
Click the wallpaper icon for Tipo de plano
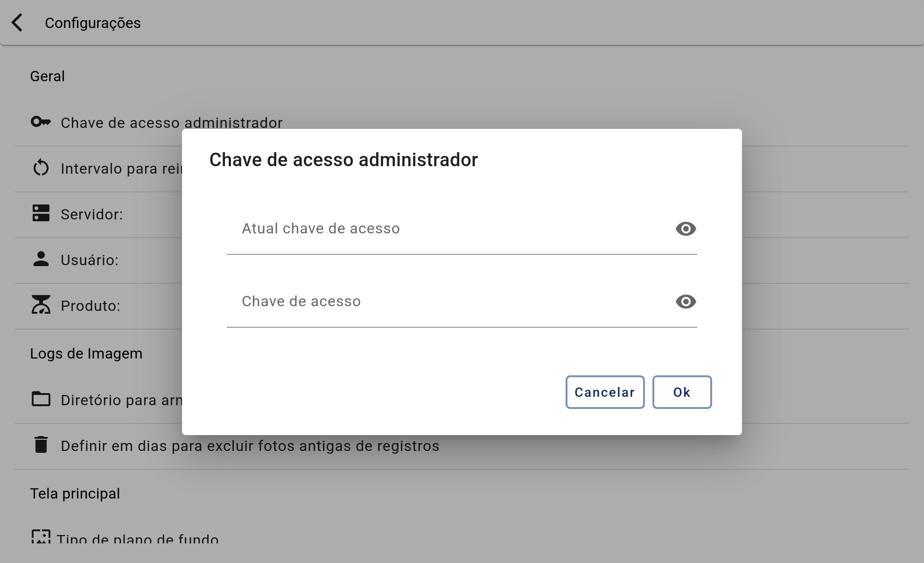pyautogui.click(x=41, y=537)
